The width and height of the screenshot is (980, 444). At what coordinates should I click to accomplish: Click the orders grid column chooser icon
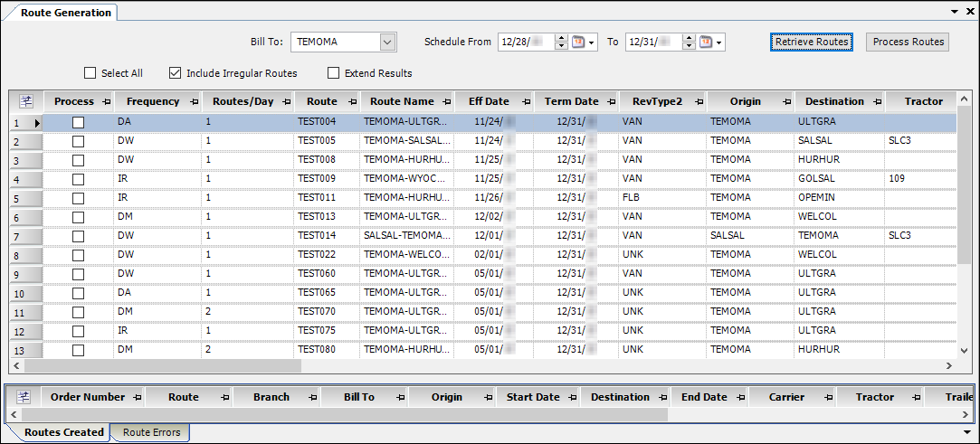click(23, 397)
